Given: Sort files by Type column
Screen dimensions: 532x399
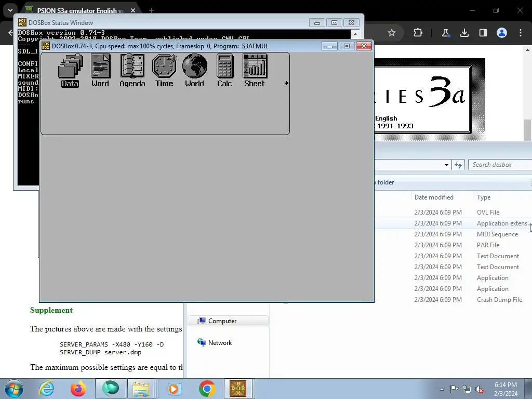Looking at the screenshot, I should click(x=484, y=197).
